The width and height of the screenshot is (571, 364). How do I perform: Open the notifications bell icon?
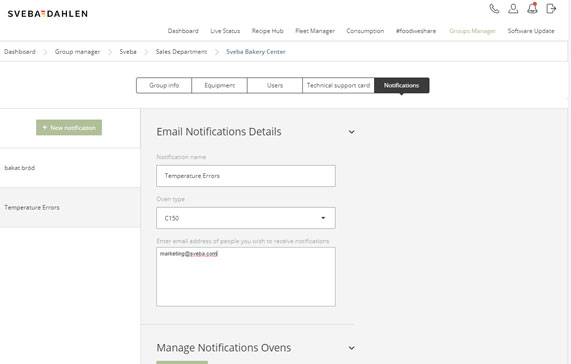(x=532, y=8)
